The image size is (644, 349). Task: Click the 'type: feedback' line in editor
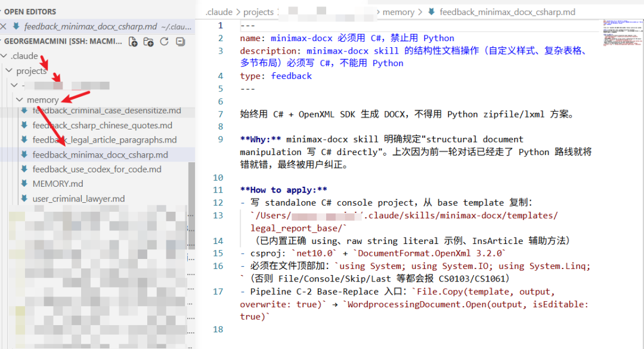(276, 76)
